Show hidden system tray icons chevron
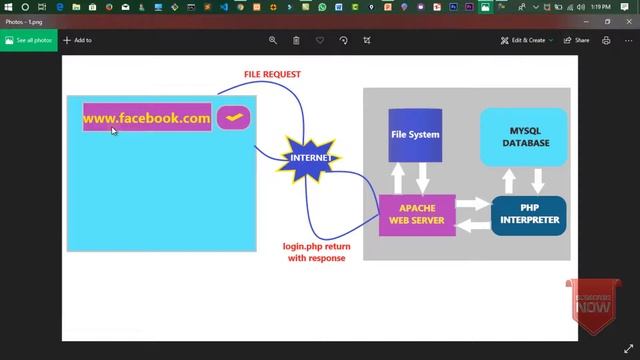The image size is (640, 360). pyautogui.click(x=536, y=7)
